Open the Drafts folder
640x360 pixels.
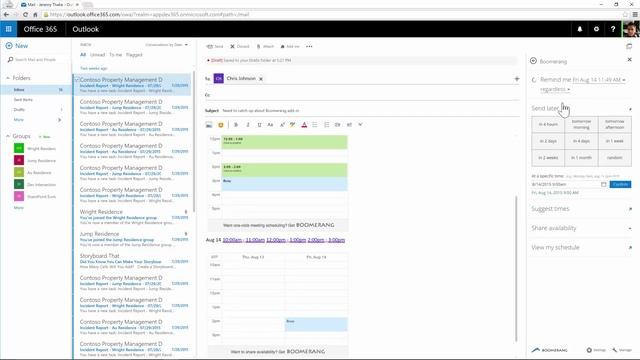coord(19,110)
